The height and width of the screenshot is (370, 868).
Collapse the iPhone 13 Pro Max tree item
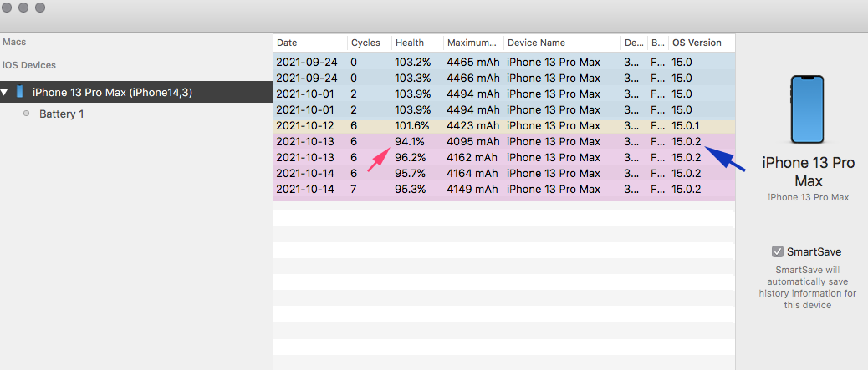[x=4, y=92]
